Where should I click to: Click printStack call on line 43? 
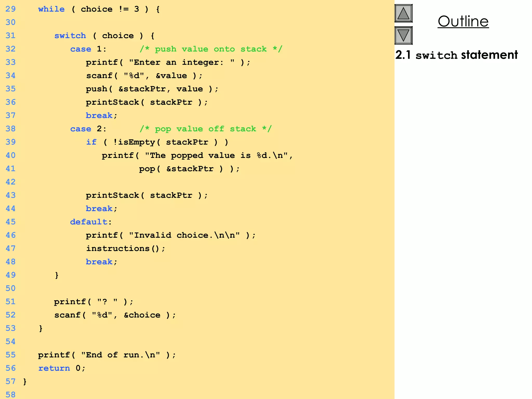(147, 195)
